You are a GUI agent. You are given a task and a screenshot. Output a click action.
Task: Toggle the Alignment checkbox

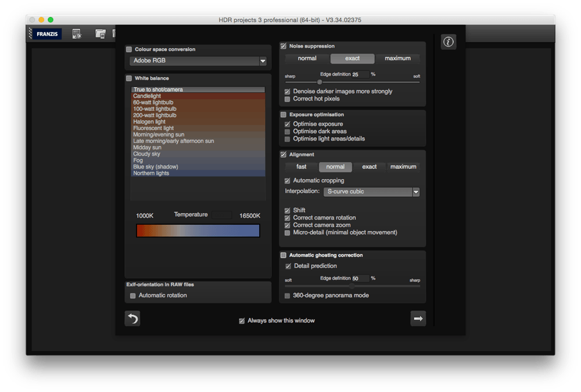click(284, 154)
